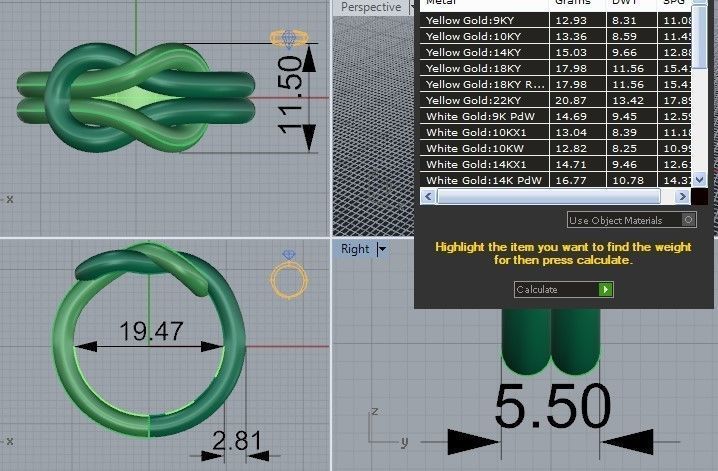Click the 10.78 DWT cell
The image size is (718, 471).
pos(632,180)
